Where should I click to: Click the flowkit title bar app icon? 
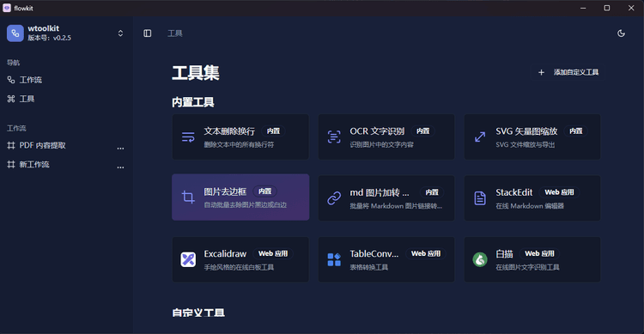click(7, 8)
